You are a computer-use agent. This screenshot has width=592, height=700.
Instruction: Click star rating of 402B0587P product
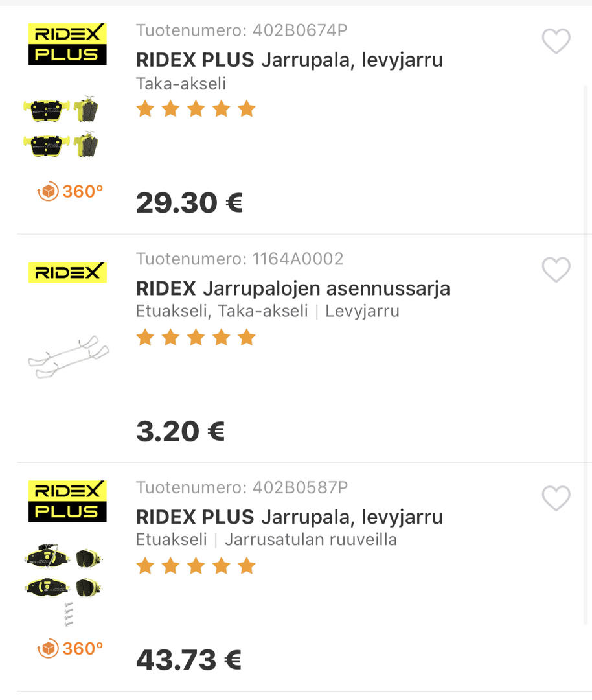[x=196, y=566]
